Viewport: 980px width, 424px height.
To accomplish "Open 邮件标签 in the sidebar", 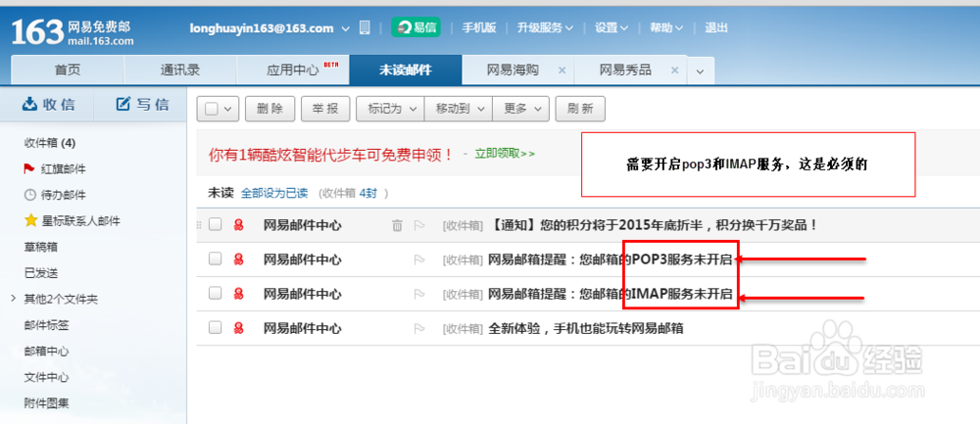I will click(46, 325).
